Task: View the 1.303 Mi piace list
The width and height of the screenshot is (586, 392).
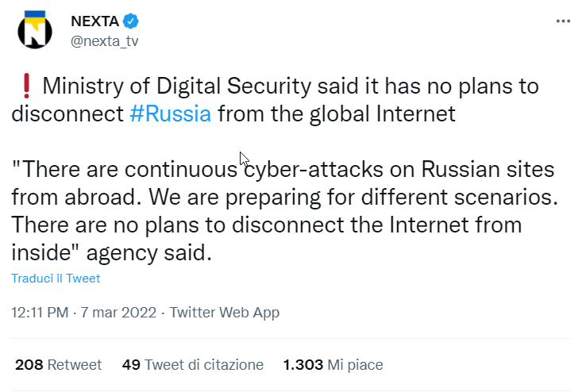Action: click(333, 365)
